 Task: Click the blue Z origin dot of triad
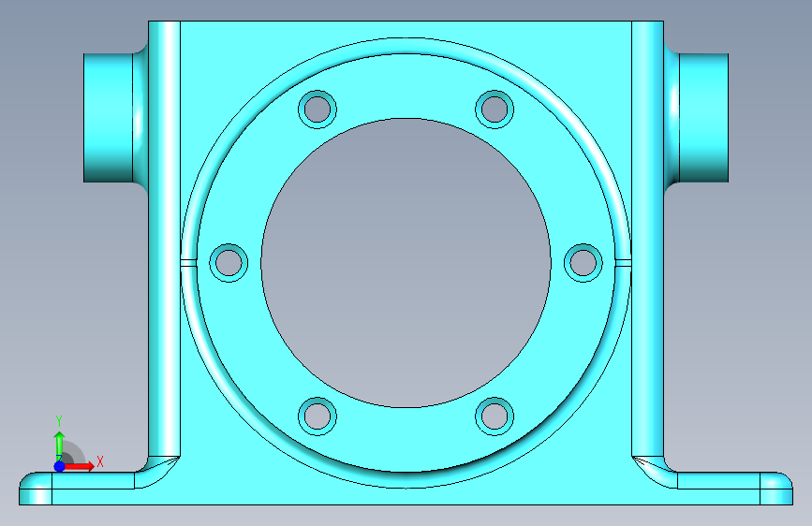[x=59, y=466]
